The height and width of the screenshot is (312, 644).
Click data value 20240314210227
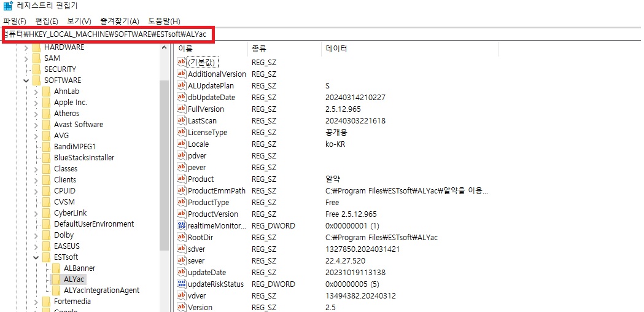coord(355,98)
